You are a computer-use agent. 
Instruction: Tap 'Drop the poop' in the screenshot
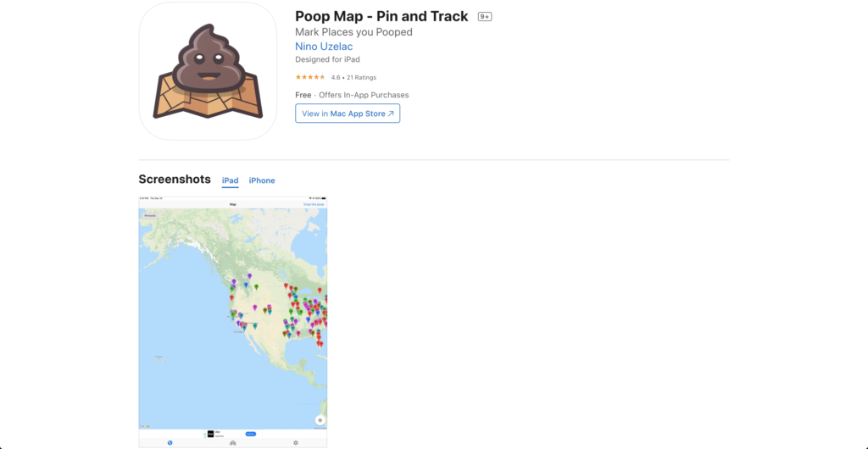coord(314,204)
